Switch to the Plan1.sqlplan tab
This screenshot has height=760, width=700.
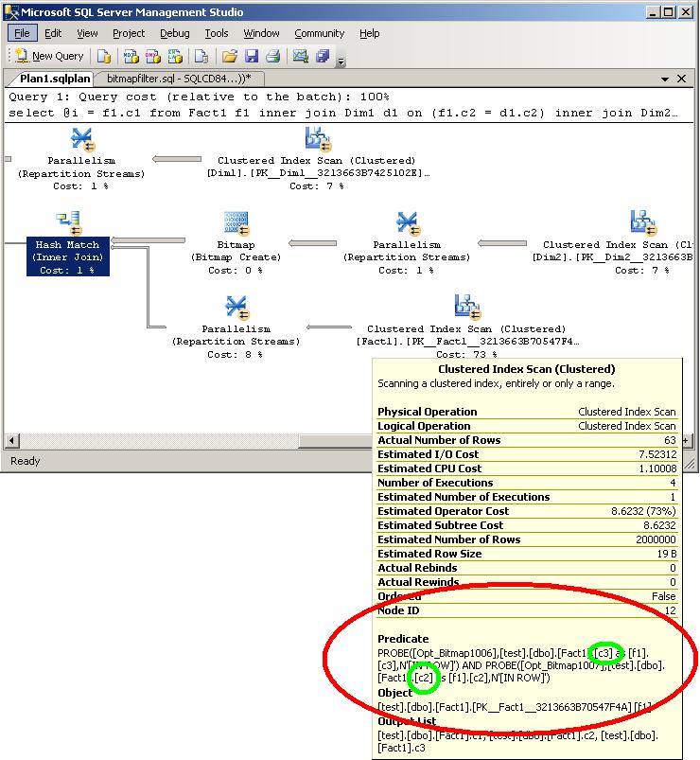pos(54,79)
